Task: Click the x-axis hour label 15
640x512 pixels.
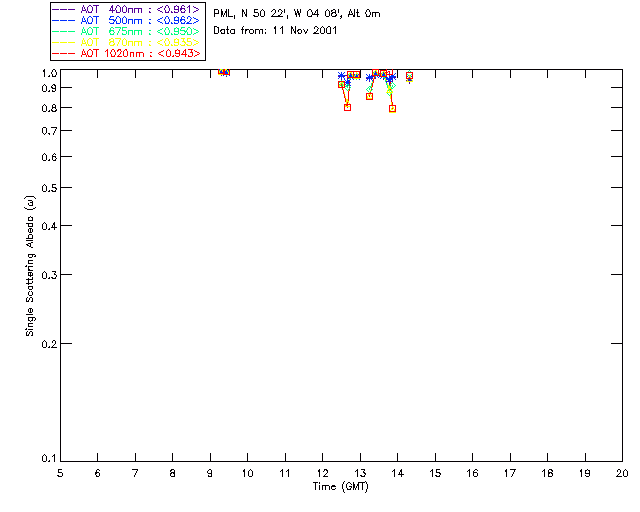Action: (x=435, y=473)
